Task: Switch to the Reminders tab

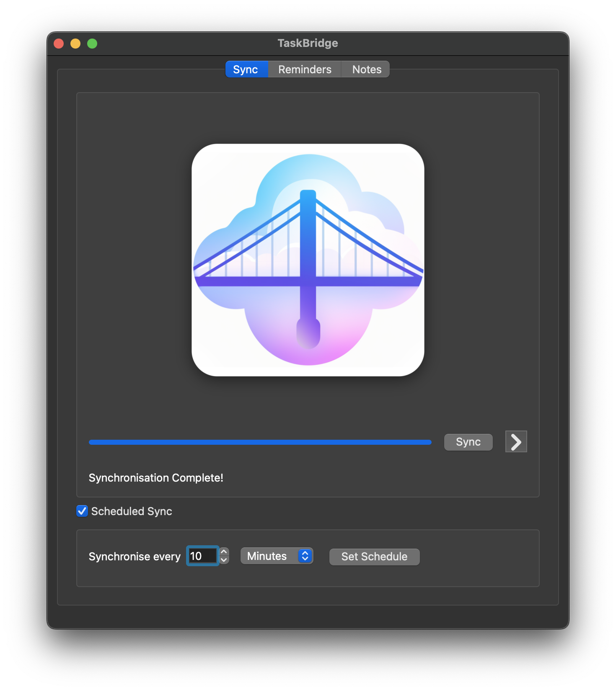Action: pos(305,70)
